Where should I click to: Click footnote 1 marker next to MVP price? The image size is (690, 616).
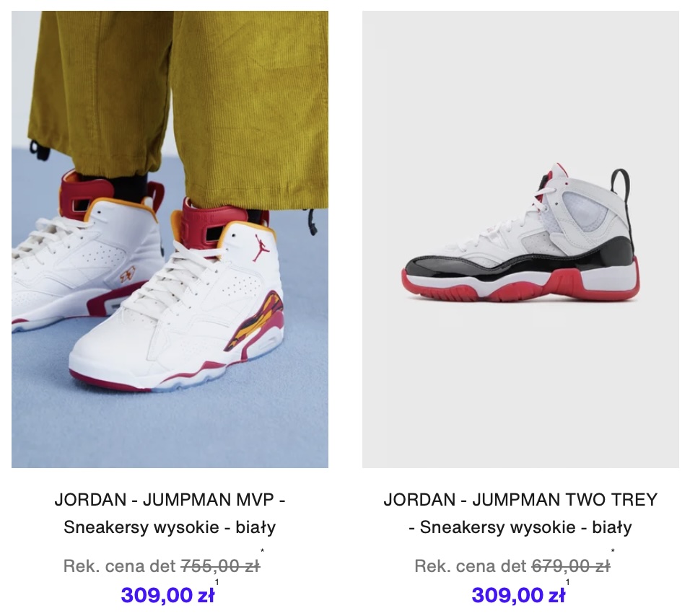click(x=217, y=582)
